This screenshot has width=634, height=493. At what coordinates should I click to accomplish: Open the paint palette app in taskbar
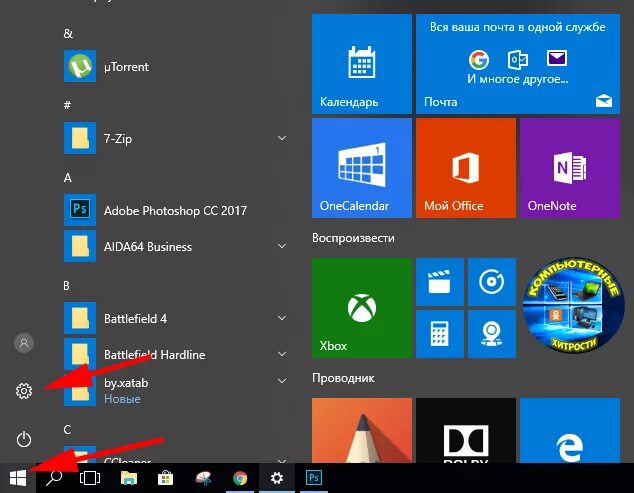[203, 478]
